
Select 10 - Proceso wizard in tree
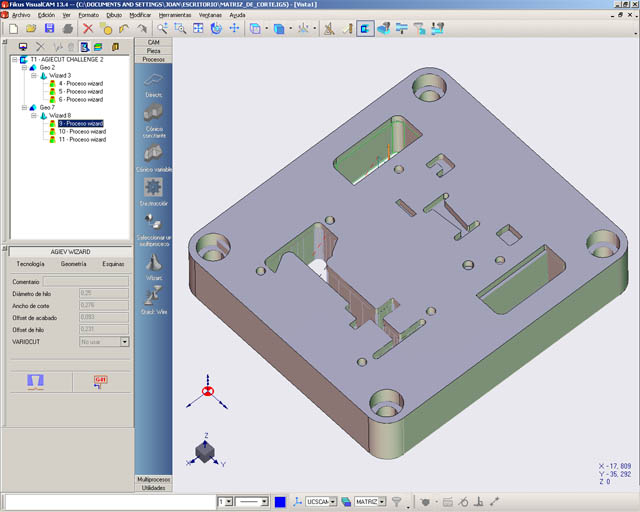coord(82,131)
